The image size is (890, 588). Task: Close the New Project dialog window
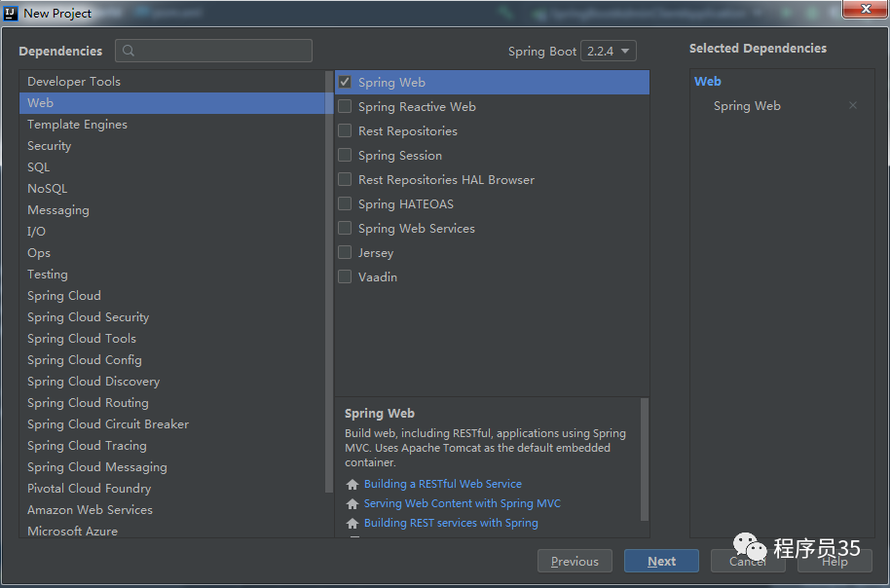866,9
